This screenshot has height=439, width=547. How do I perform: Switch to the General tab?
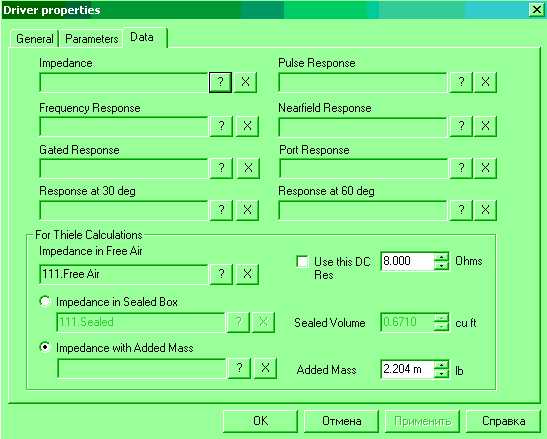(x=35, y=39)
